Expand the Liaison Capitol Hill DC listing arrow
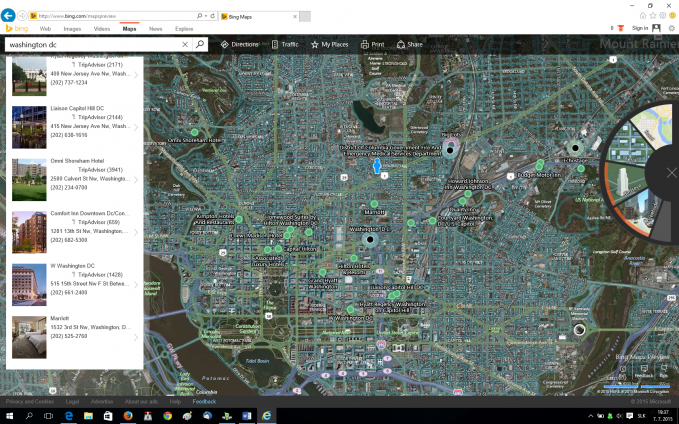Image resolution: width=679 pixels, height=424 pixels. click(136, 127)
